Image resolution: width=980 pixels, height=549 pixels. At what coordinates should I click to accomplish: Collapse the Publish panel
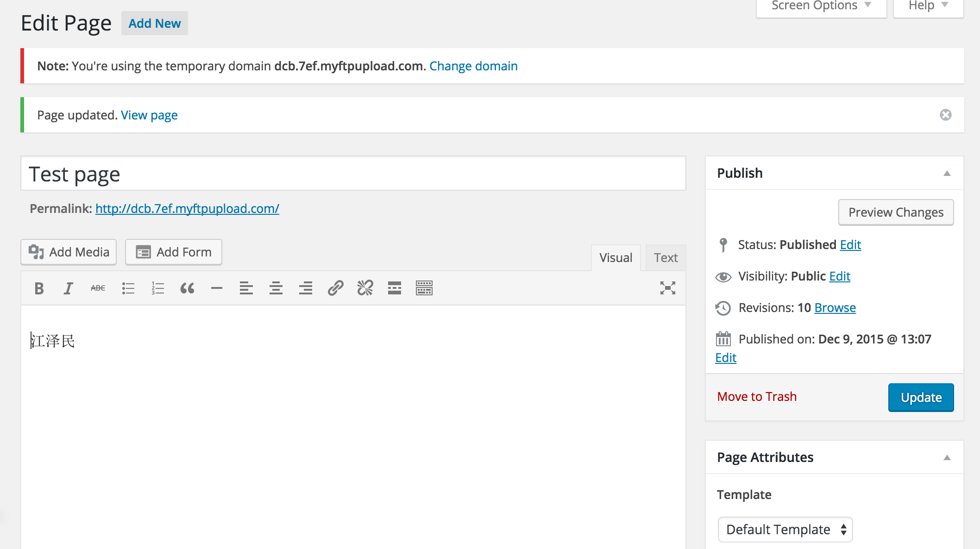click(947, 174)
